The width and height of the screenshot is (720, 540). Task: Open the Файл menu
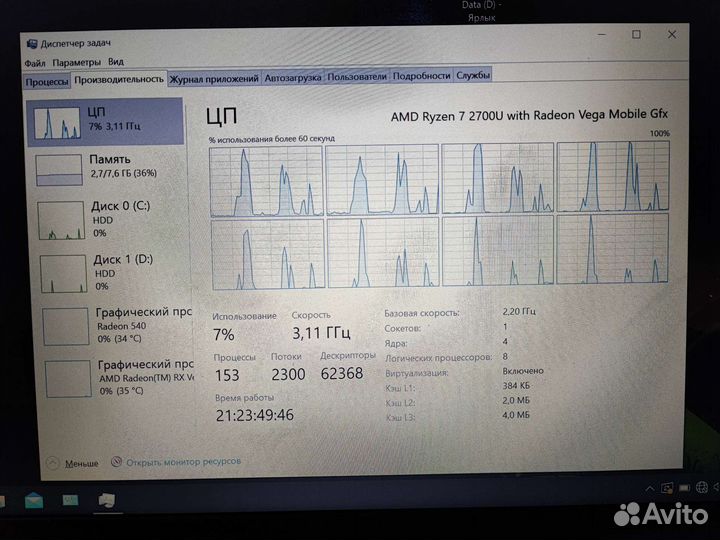click(34, 63)
